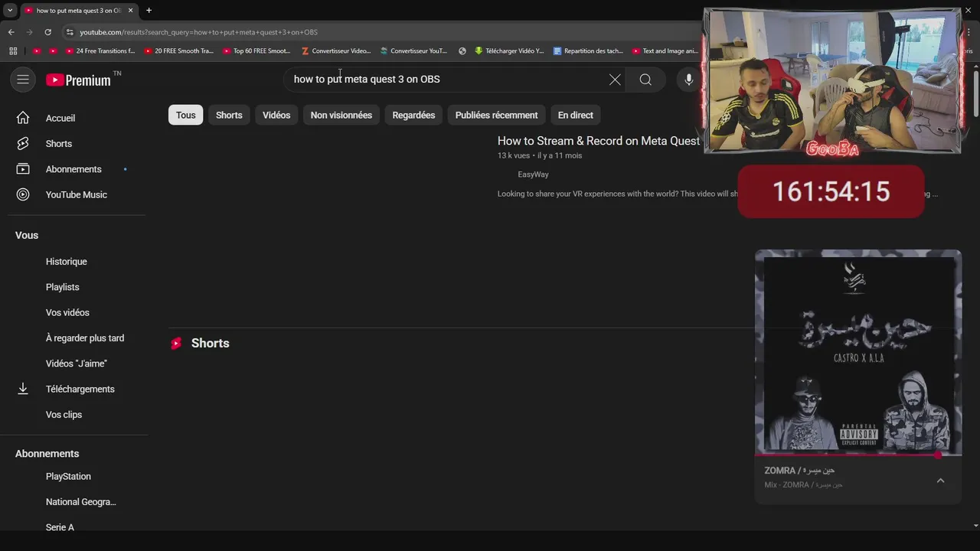Viewport: 980px width, 551px height.
Task: Click the browser forward arrow
Action: coord(29,32)
